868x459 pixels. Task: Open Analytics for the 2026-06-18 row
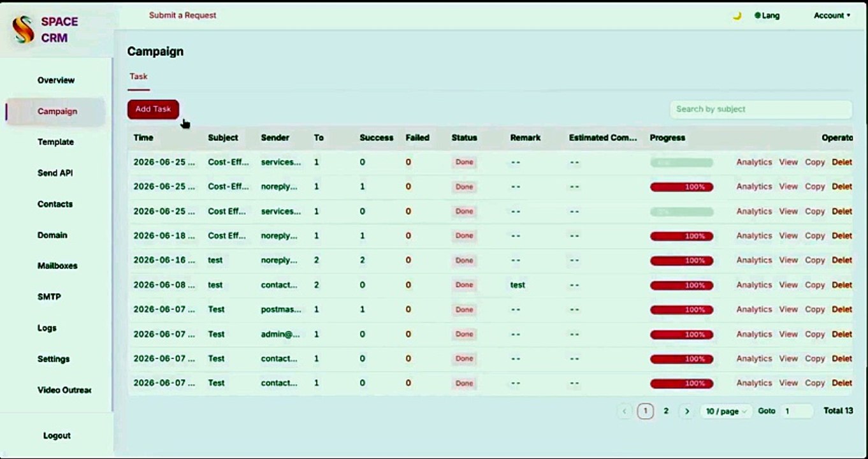click(754, 236)
